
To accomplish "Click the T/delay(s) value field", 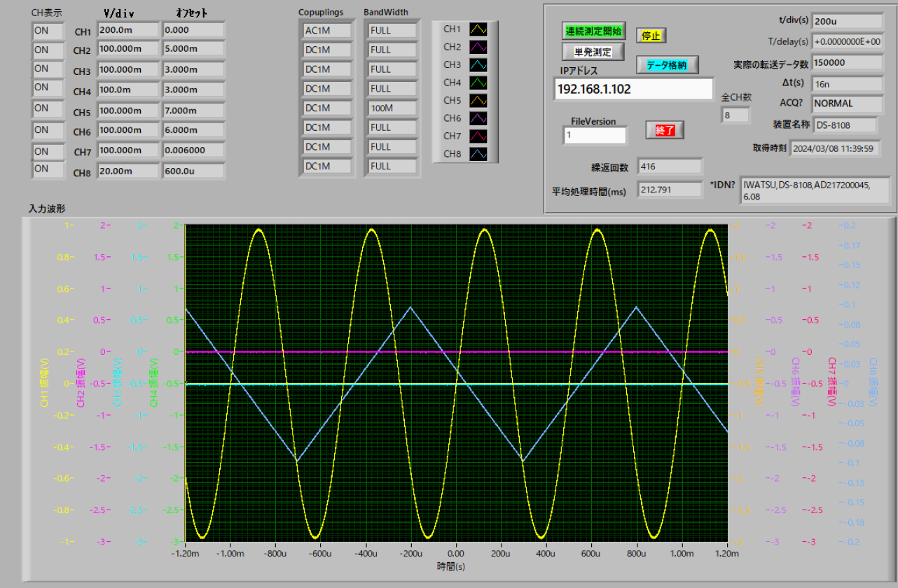I will [847, 41].
